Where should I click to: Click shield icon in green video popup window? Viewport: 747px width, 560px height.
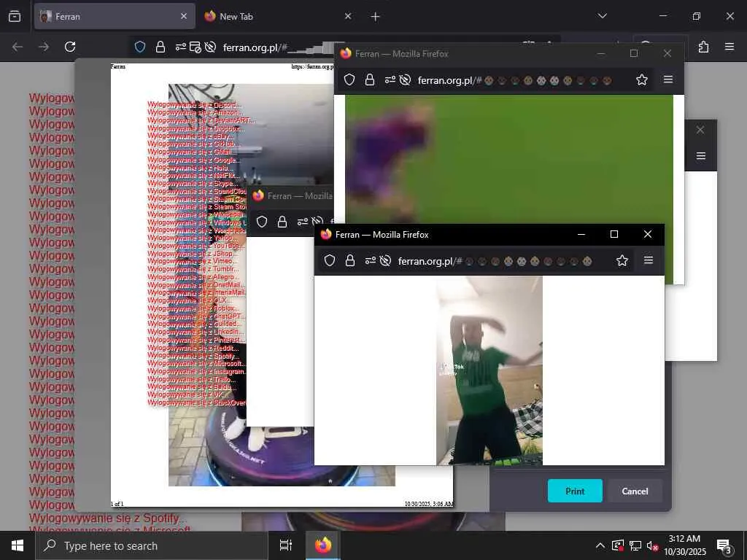point(349,79)
